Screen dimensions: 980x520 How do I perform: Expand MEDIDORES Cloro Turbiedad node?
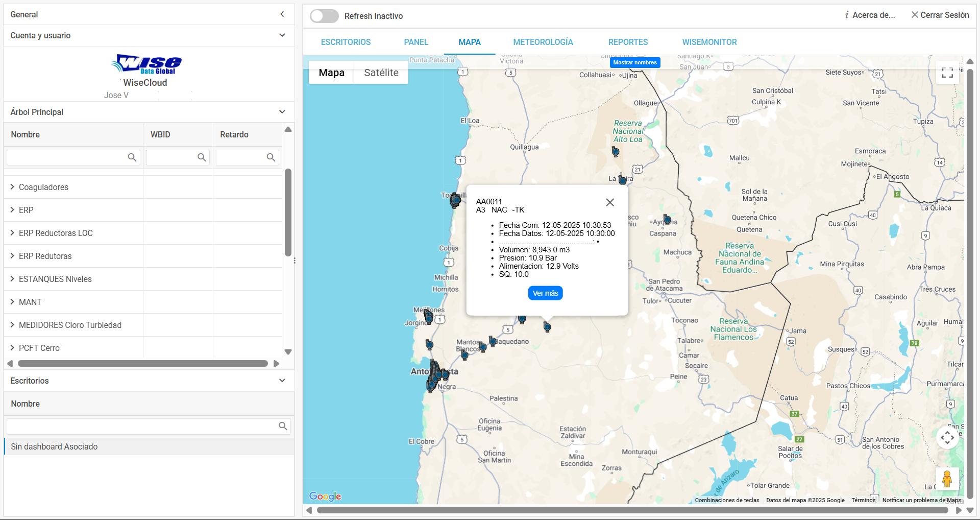point(12,325)
